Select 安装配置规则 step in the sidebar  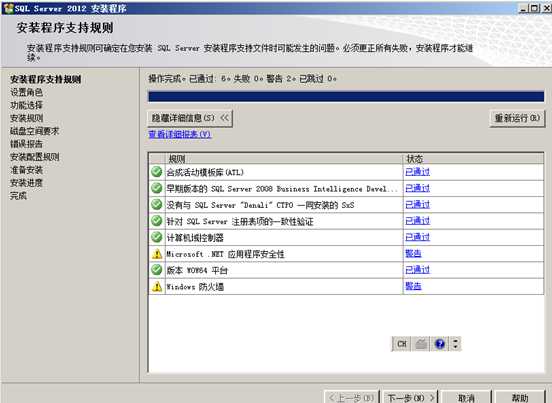coord(34,157)
